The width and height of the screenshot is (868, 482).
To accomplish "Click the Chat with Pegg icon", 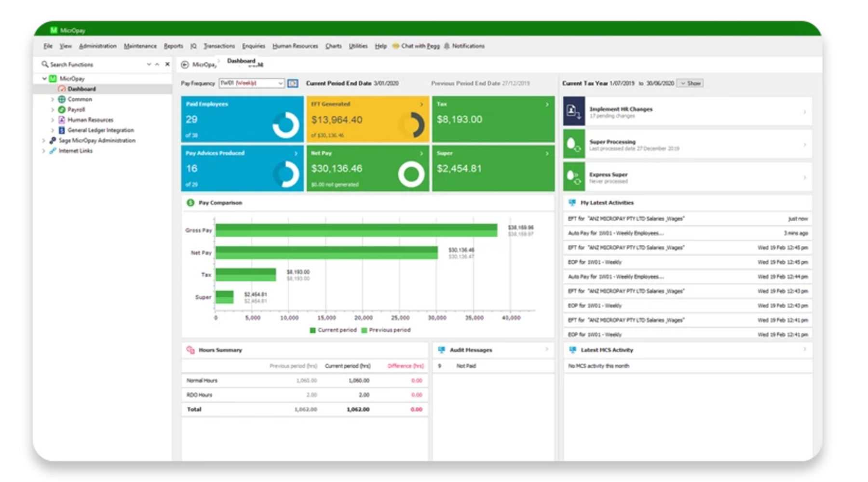I will [x=396, y=46].
